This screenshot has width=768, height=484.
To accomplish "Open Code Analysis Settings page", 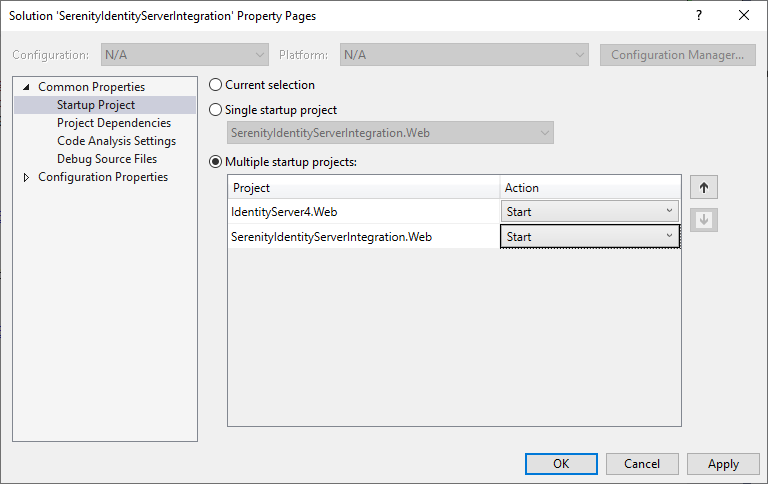I will 117,141.
